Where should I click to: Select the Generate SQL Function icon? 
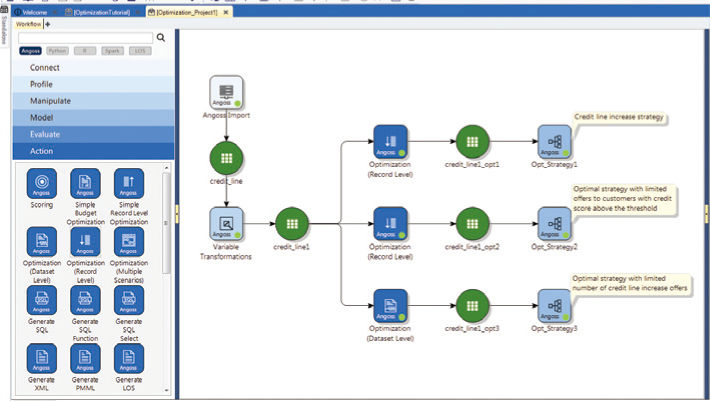[x=85, y=300]
